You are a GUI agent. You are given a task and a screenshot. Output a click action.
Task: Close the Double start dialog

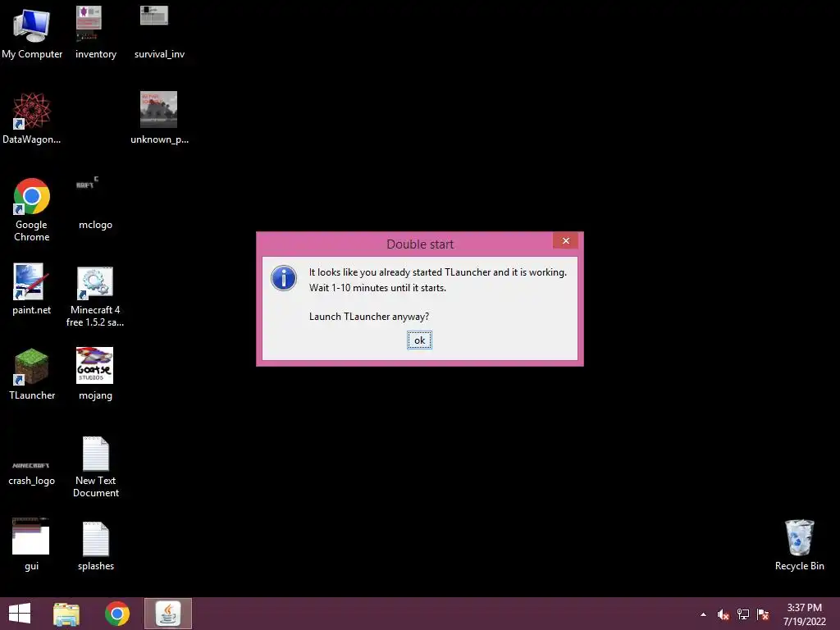[x=566, y=241]
